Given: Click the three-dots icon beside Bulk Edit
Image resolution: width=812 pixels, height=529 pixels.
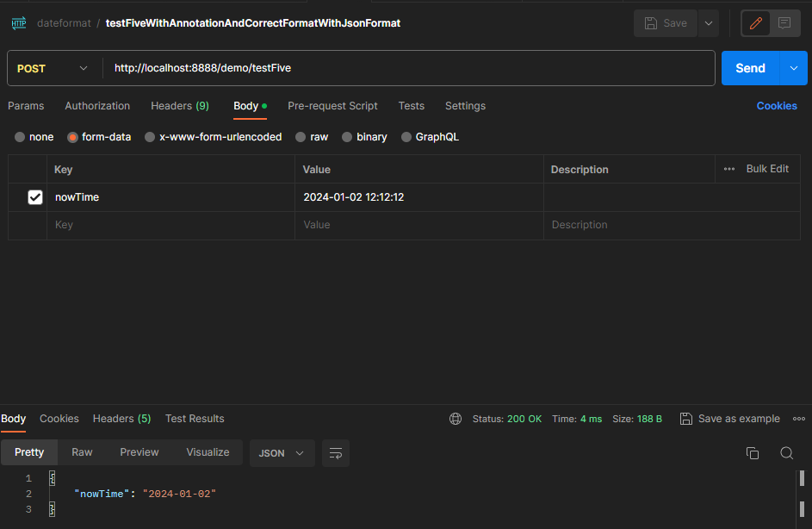Looking at the screenshot, I should tap(729, 169).
